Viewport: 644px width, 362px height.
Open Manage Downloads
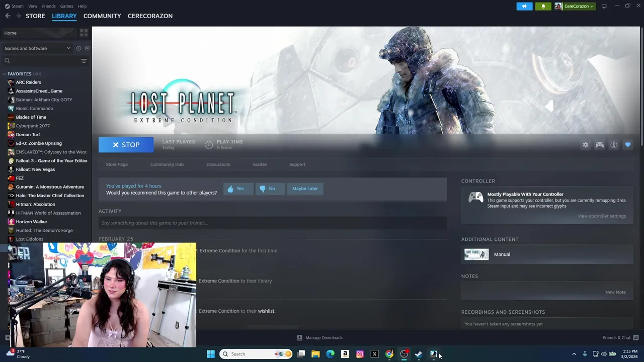[x=319, y=338]
